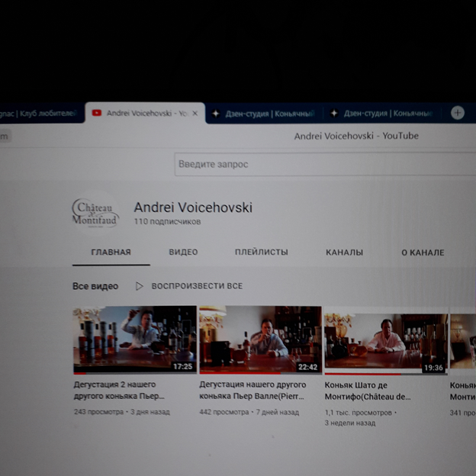Switch to the first Дзен-студия tab
The width and height of the screenshot is (476, 476).
pos(264,114)
